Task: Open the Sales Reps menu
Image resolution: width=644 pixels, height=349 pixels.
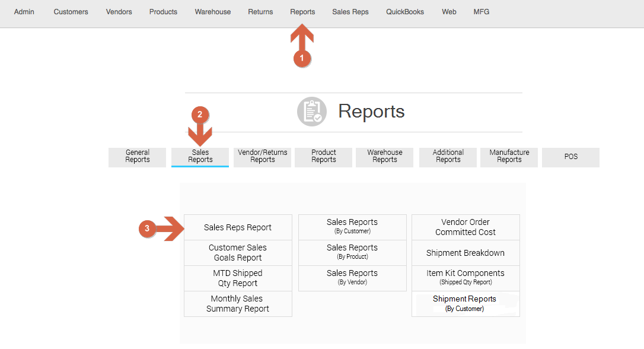Action: (350, 12)
